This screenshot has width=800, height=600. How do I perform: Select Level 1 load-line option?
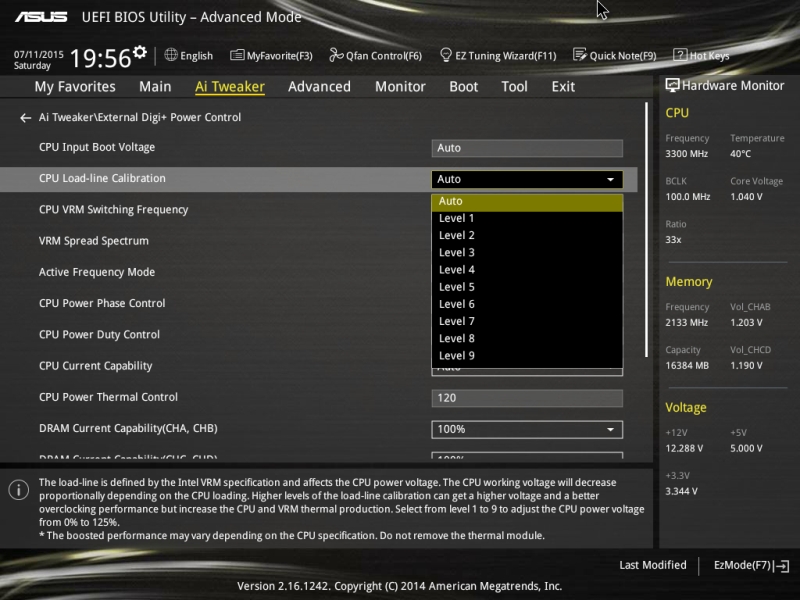(527, 218)
